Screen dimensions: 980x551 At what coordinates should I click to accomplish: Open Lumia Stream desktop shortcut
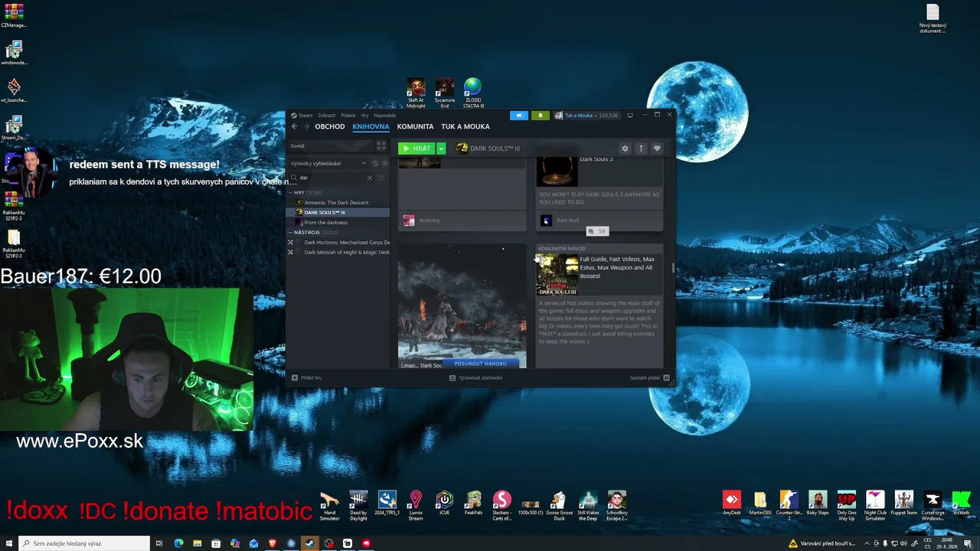pyautogui.click(x=416, y=506)
